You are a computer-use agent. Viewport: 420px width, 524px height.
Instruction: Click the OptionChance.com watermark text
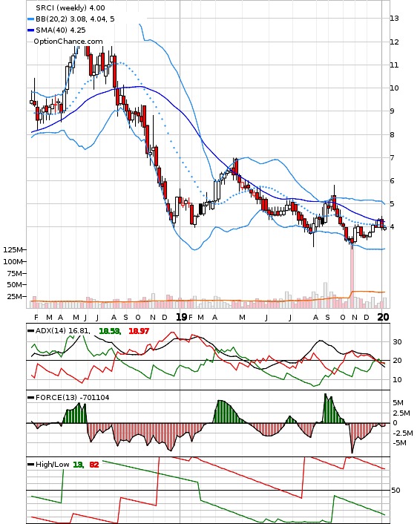tap(68, 42)
